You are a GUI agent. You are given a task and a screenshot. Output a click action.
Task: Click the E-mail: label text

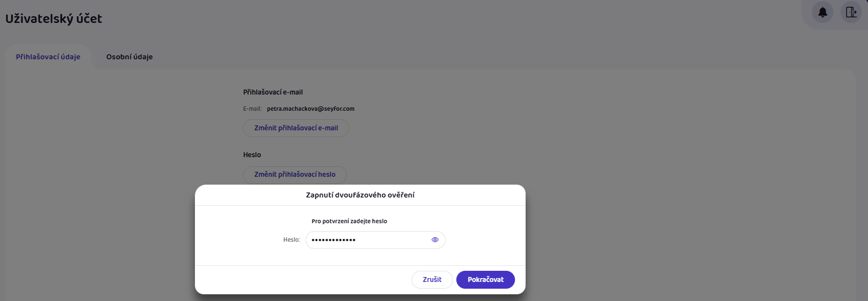tap(252, 109)
